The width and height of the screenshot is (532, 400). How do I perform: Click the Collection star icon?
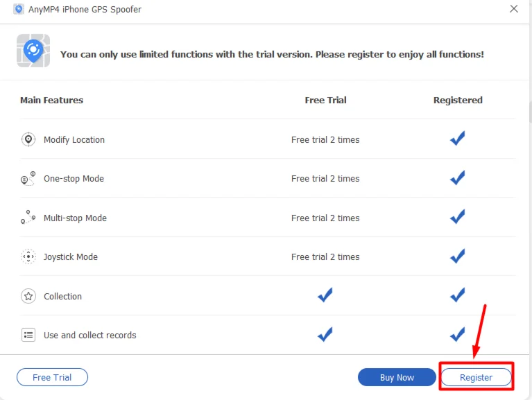point(28,296)
